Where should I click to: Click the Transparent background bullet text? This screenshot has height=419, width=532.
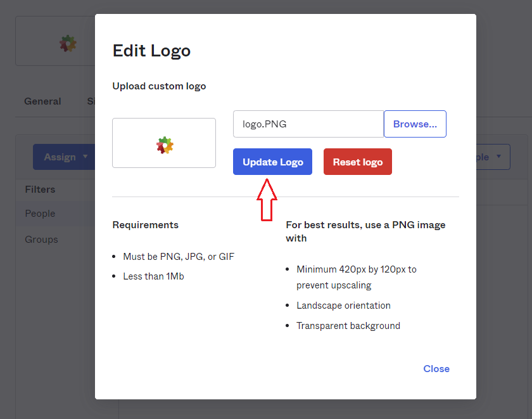click(348, 326)
